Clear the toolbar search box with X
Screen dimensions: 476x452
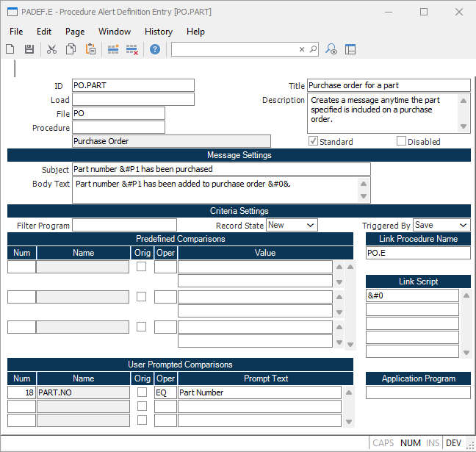301,49
